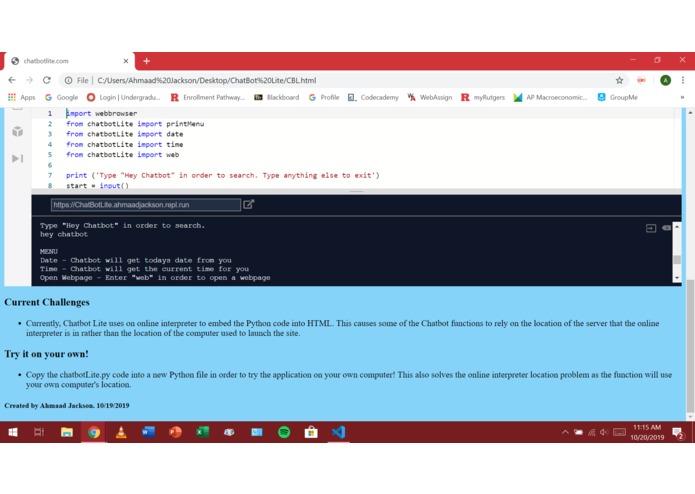Reload the CBL.html page
This screenshot has width=695, height=494.
coord(47,80)
